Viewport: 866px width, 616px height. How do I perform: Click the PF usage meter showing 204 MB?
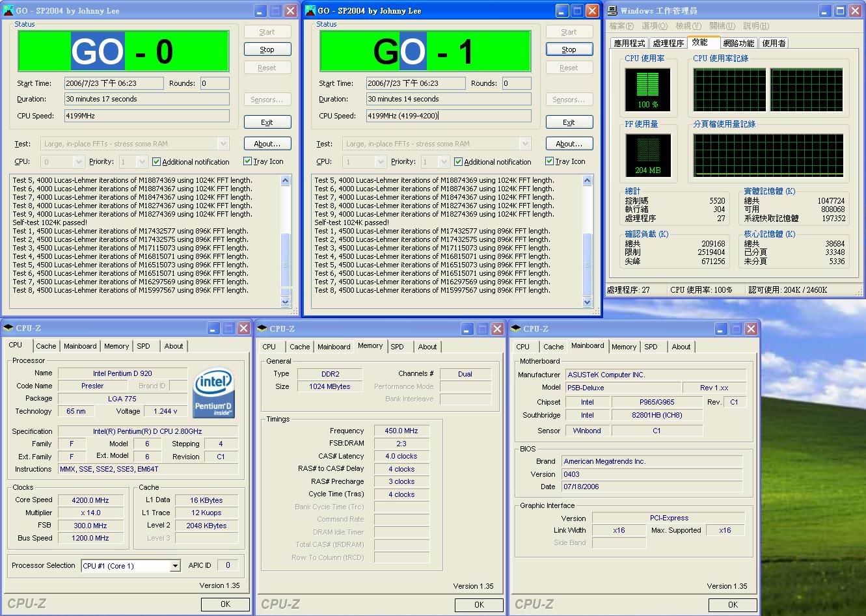(x=647, y=156)
